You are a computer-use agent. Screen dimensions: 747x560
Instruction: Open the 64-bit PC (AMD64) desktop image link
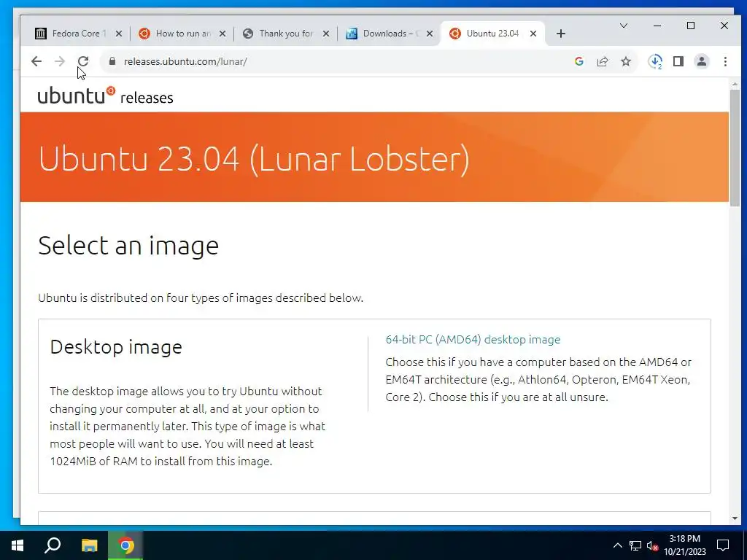[x=473, y=340]
